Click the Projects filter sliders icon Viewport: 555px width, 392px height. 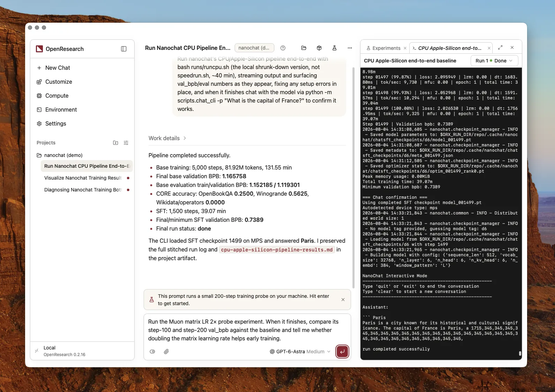tap(126, 143)
